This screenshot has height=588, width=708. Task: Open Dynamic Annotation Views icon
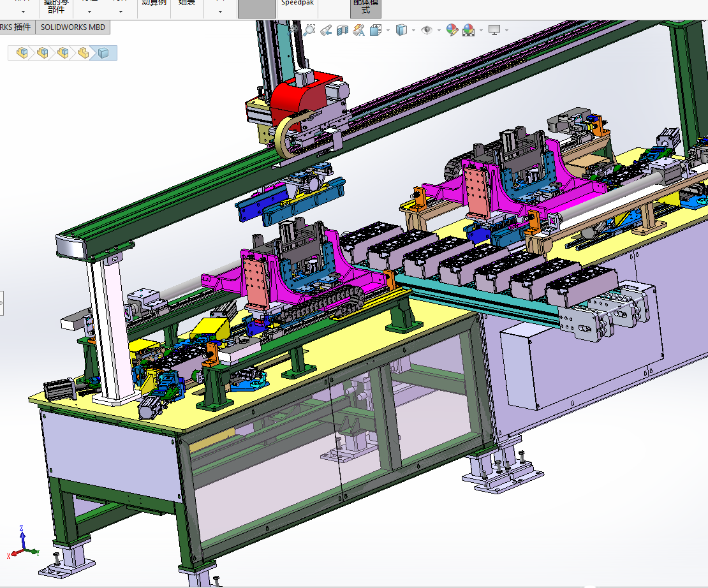[x=359, y=30]
